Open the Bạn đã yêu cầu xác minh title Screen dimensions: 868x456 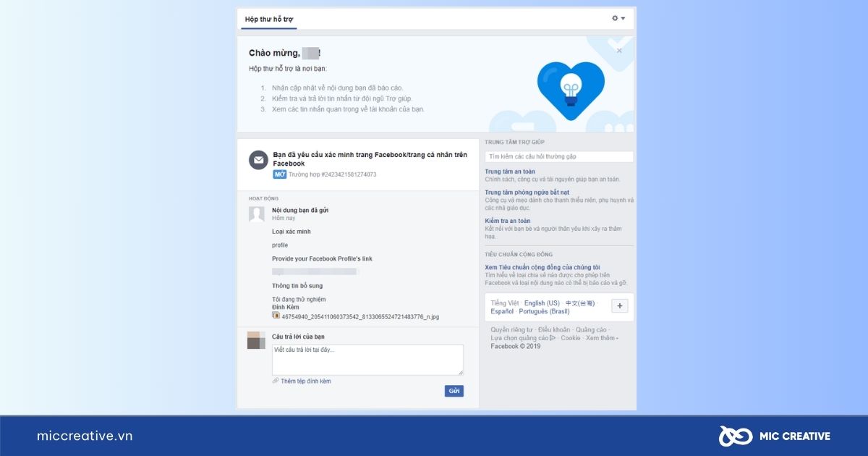[x=370, y=159]
